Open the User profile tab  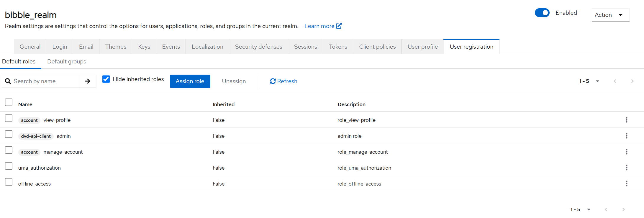(422, 47)
